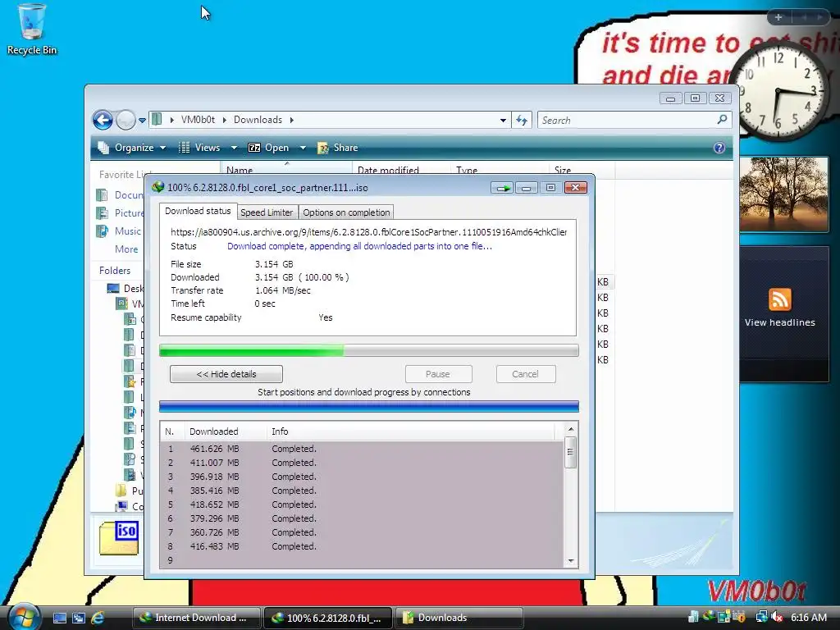Click the Explorer Forward arrow button
Screen dimensions: 840x630
[126, 120]
